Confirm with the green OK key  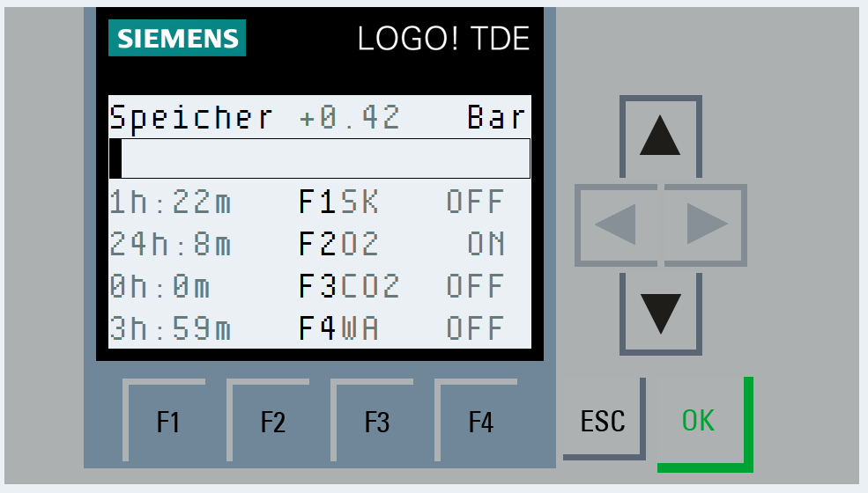(x=699, y=421)
